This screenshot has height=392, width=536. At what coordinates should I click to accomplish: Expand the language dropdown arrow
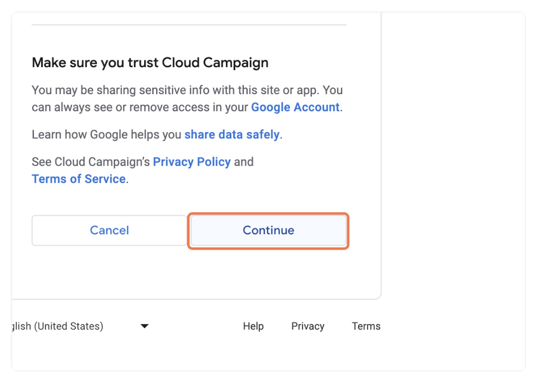point(145,326)
